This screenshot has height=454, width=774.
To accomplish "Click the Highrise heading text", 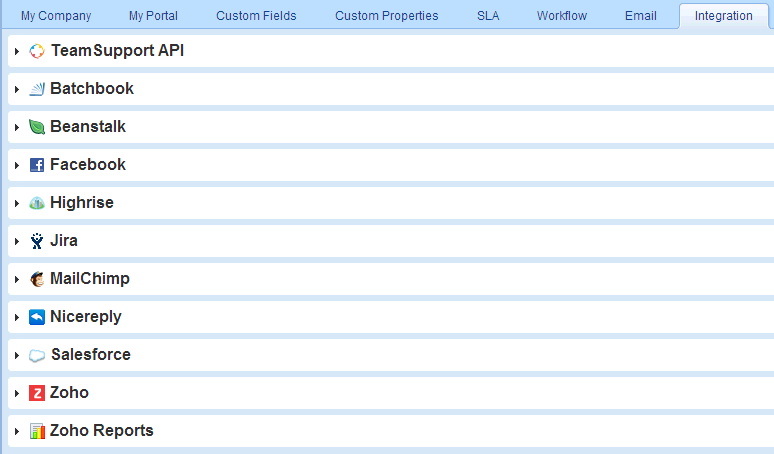I will [x=82, y=202].
